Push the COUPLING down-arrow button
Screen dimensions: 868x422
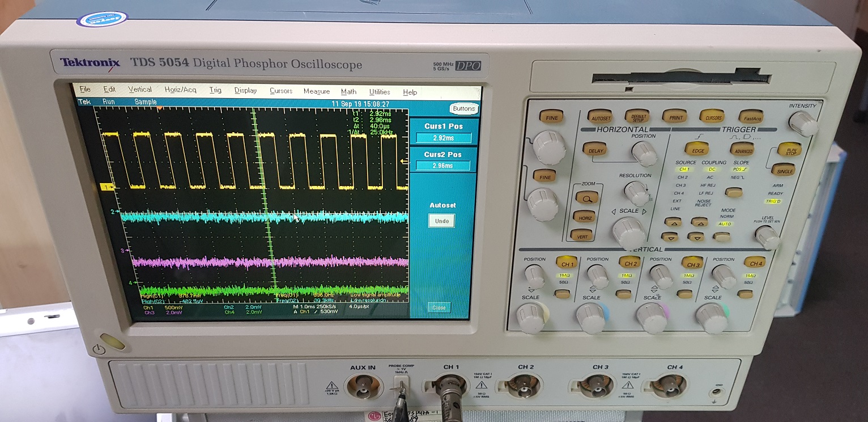click(x=696, y=237)
